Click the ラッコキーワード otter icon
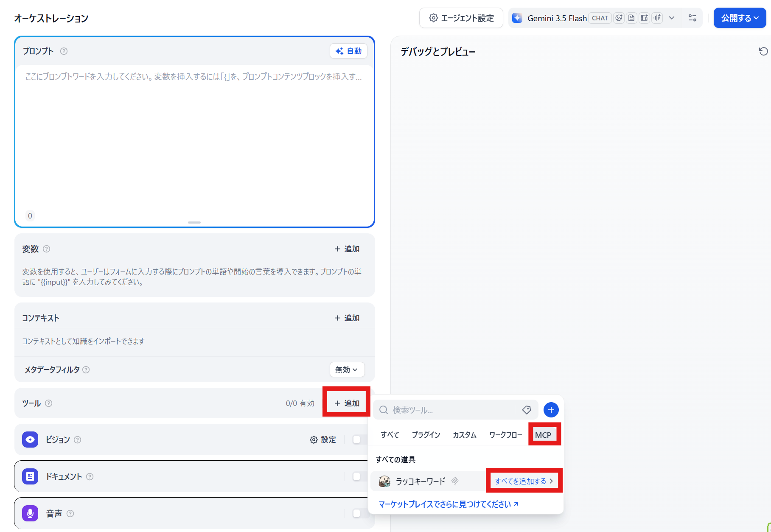 click(384, 481)
